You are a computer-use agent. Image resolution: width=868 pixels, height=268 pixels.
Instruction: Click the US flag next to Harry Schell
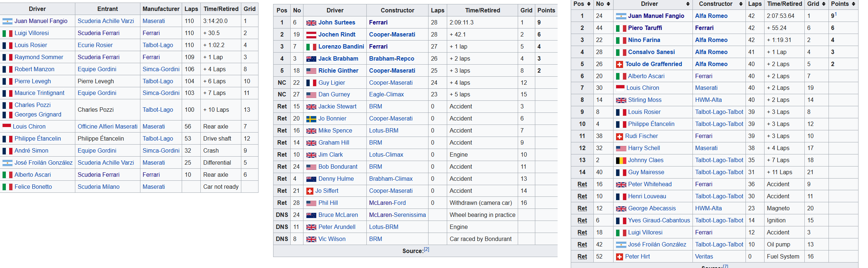(621, 148)
